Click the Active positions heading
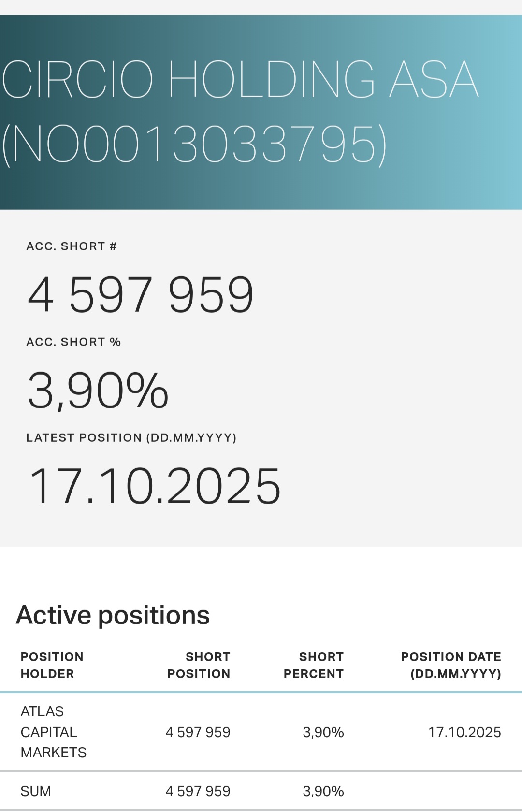Screen dimensions: 522x812 coord(113,615)
